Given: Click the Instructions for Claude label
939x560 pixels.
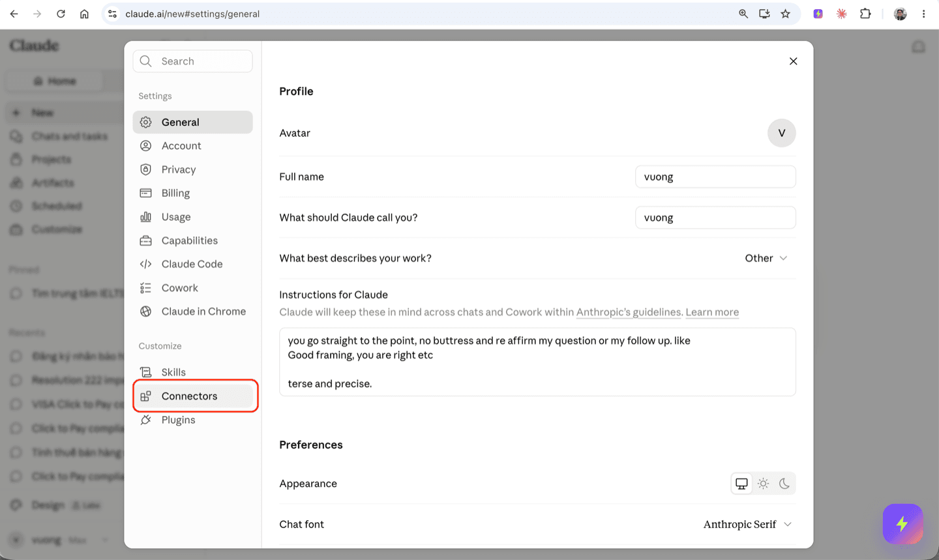Looking at the screenshot, I should 333,295.
